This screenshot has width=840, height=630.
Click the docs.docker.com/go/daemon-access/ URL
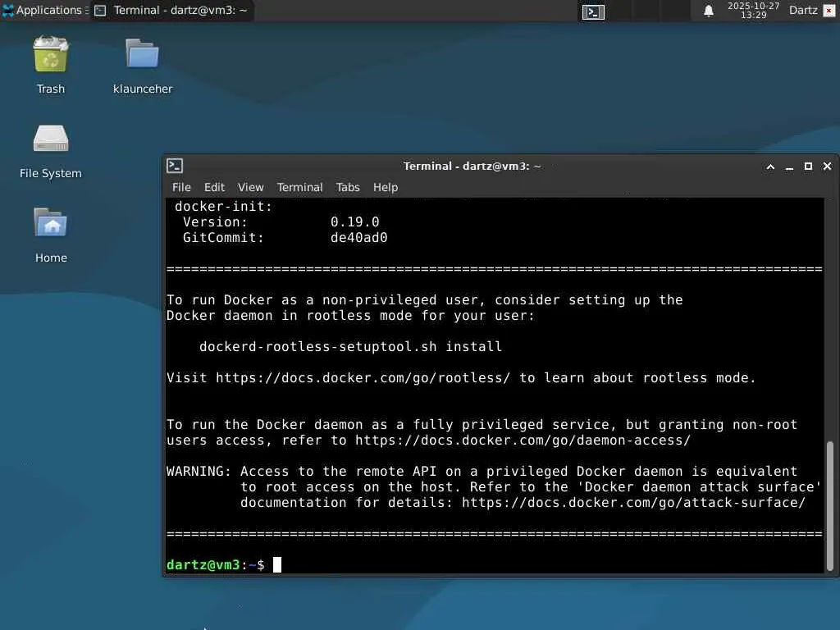(523, 441)
